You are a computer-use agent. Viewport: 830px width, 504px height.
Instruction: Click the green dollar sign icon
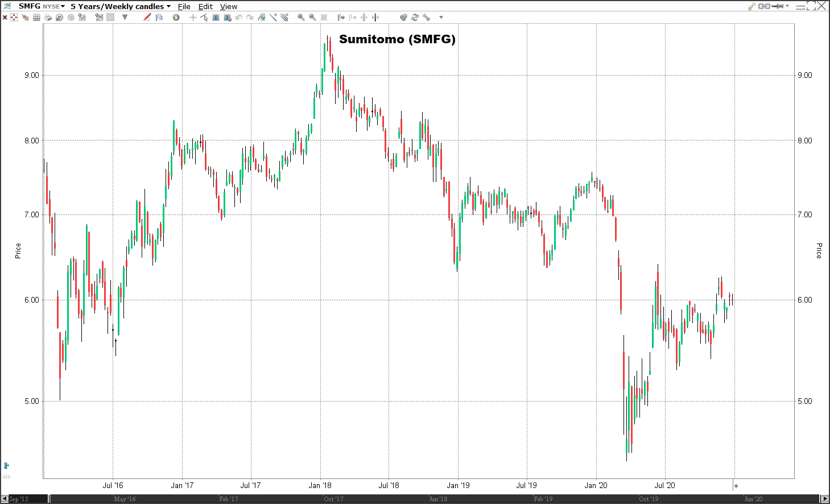coord(176,17)
